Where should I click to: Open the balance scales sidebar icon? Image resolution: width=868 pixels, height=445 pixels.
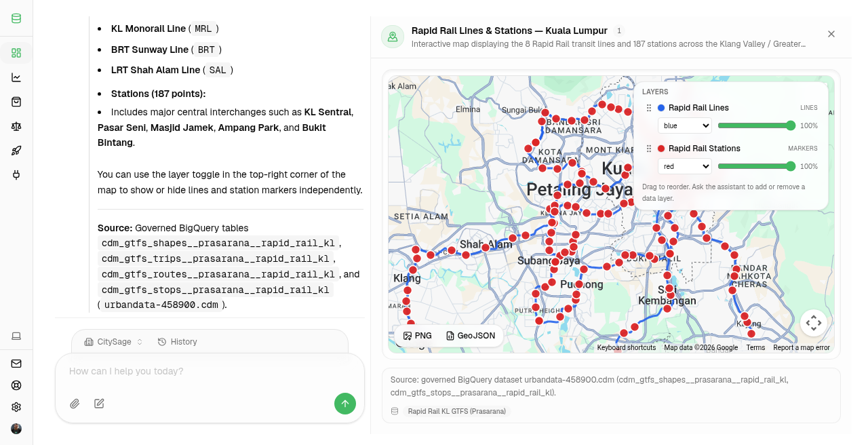(16, 126)
